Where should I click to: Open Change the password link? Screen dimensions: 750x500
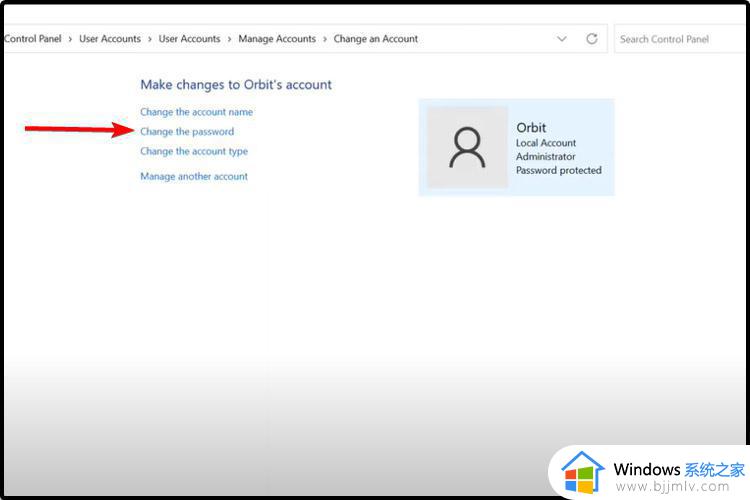pos(187,132)
